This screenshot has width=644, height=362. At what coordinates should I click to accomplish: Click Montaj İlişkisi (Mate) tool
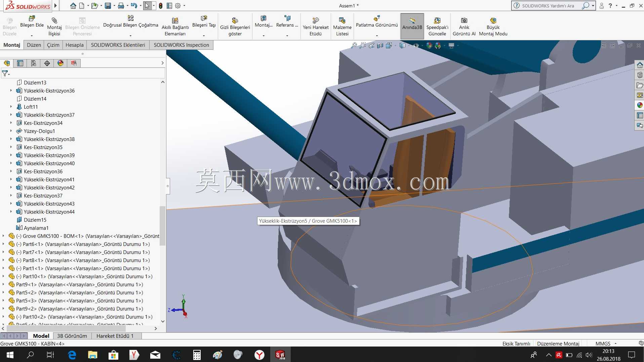[54, 26]
